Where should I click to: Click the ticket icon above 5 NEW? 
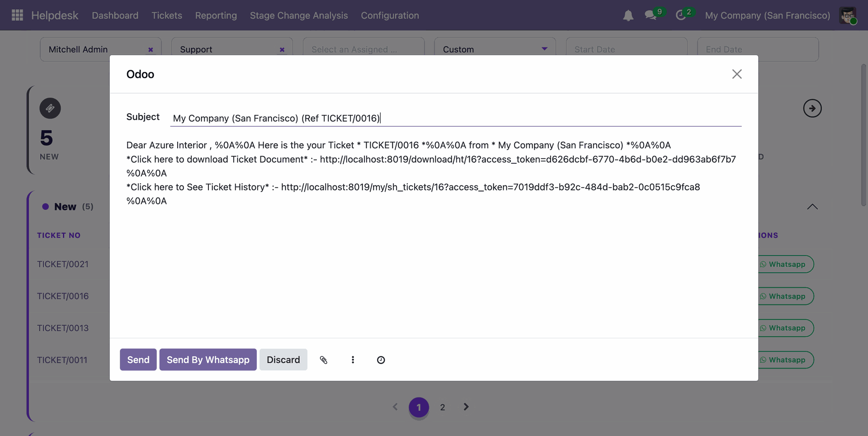[50, 108]
